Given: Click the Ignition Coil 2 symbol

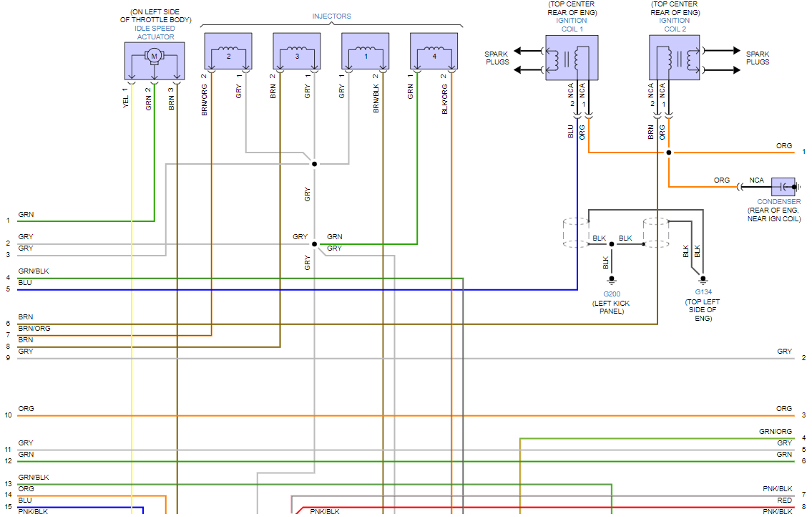Looking at the screenshot, I should (674, 57).
